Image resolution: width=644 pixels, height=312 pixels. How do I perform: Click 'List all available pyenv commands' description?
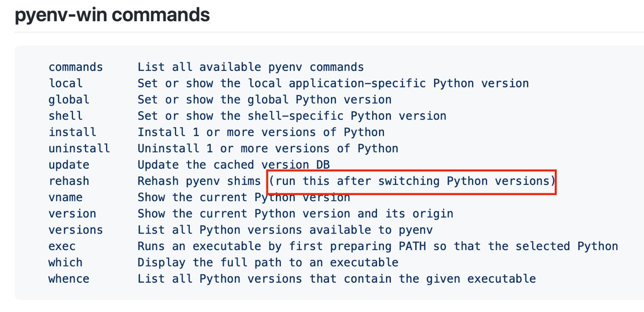pyautogui.click(x=251, y=67)
